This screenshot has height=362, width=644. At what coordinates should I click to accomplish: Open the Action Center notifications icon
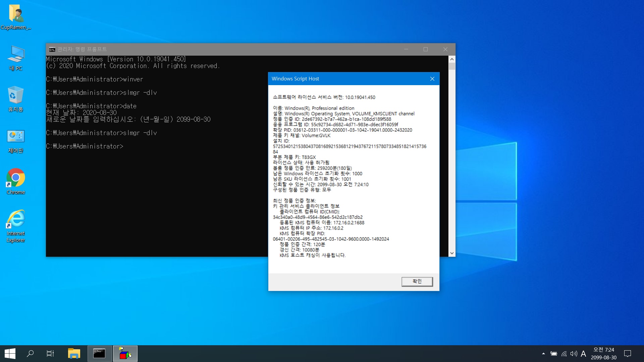point(628,354)
